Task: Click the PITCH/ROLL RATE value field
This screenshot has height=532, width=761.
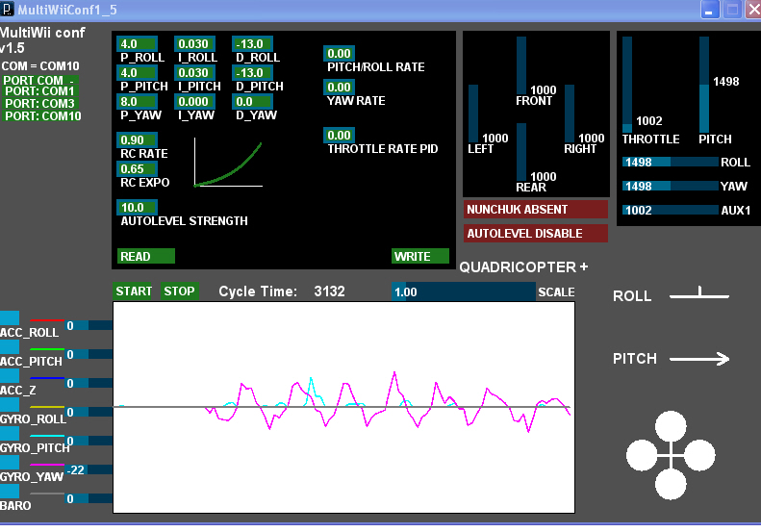Action: (x=339, y=54)
